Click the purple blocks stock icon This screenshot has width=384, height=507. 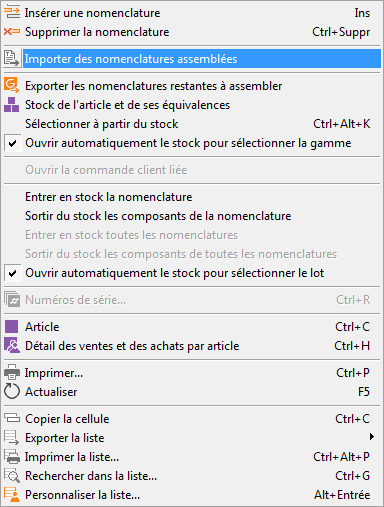tap(12, 105)
